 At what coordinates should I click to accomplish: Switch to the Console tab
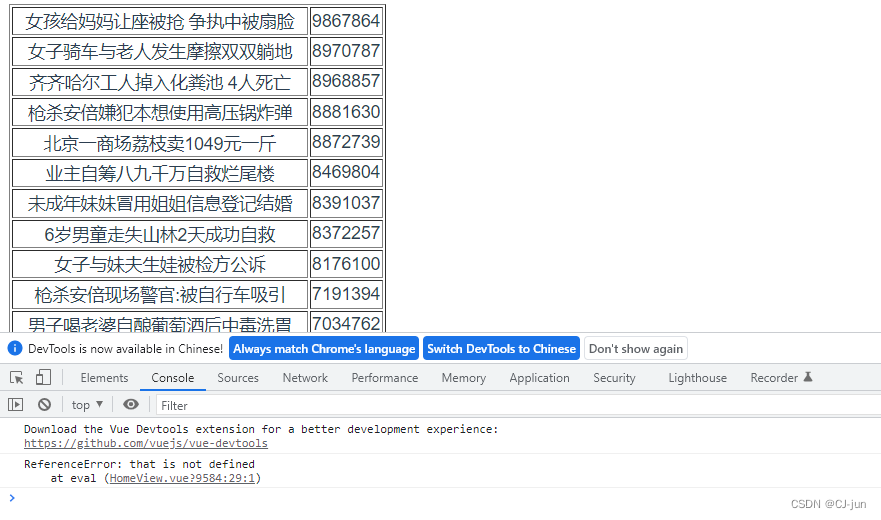point(172,378)
